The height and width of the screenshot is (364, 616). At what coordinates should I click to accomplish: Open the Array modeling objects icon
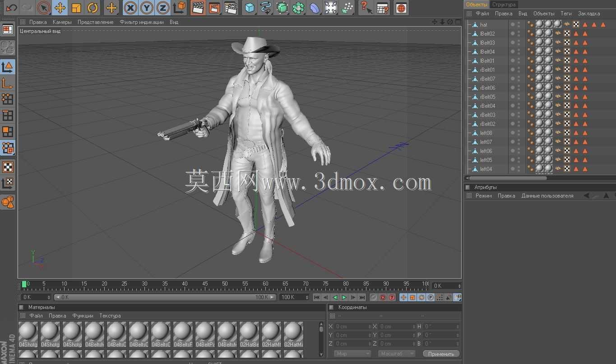[298, 8]
